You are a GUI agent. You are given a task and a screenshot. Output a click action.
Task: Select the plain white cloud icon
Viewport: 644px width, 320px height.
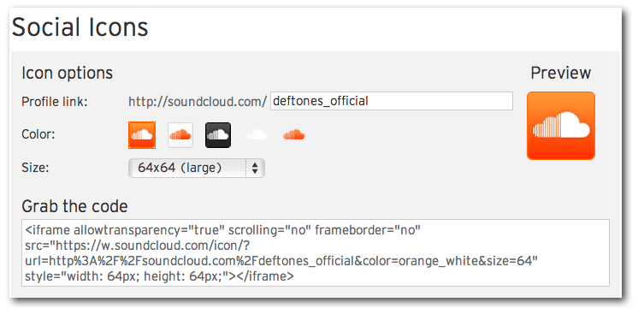tap(257, 134)
